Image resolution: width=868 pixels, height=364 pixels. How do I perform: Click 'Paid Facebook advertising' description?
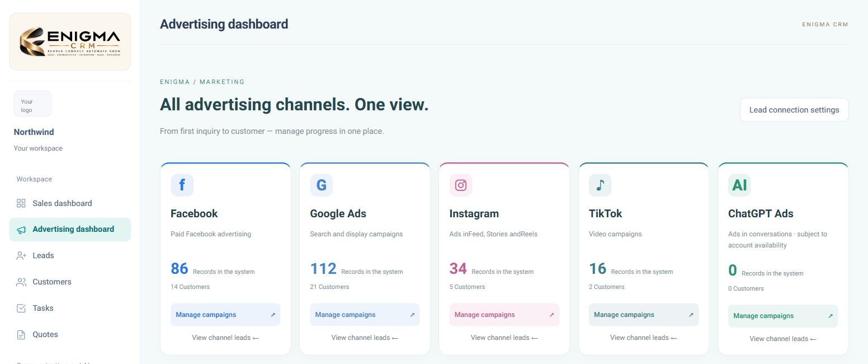[x=211, y=234]
